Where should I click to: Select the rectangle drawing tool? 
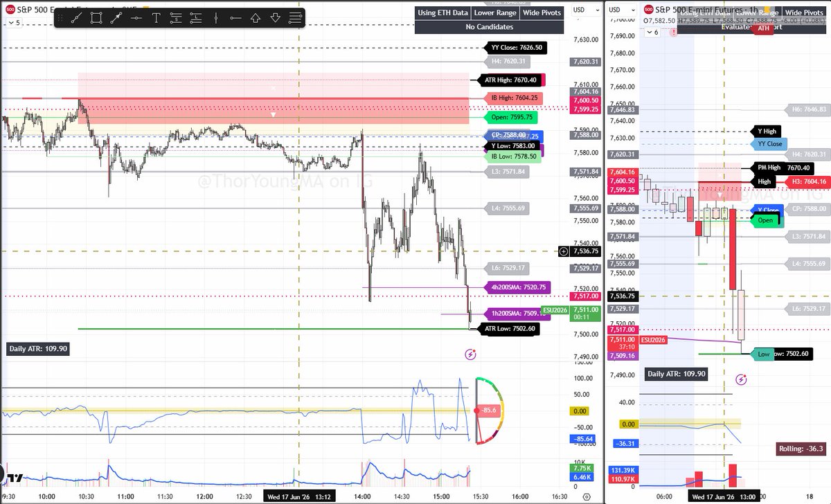96,17
